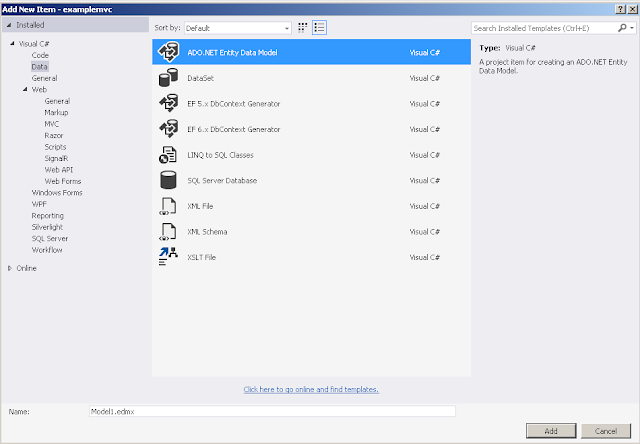
Task: Select the Silverlight category
Action: [47, 226]
